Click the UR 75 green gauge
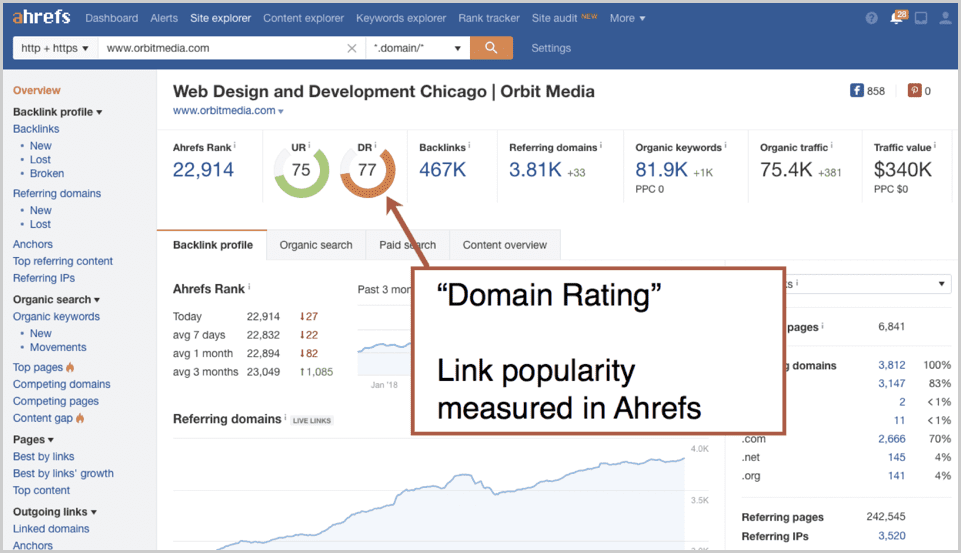961x553 pixels. coord(301,170)
